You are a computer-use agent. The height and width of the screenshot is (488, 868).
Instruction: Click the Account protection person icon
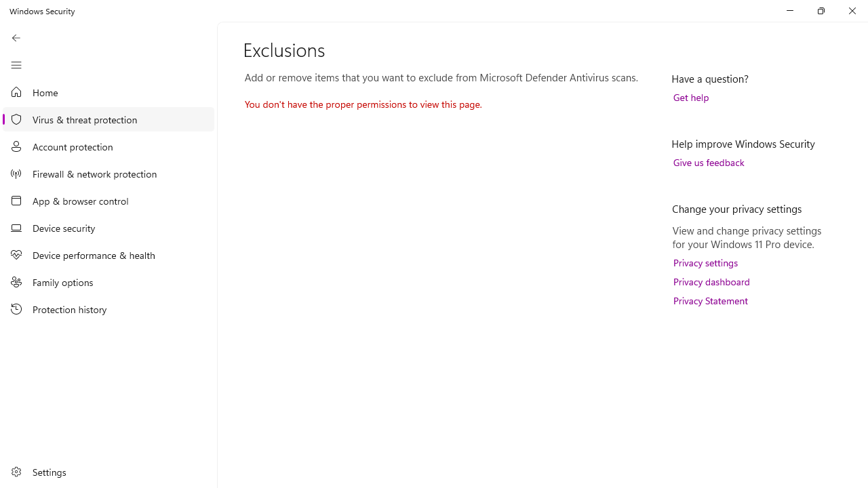(16, 146)
